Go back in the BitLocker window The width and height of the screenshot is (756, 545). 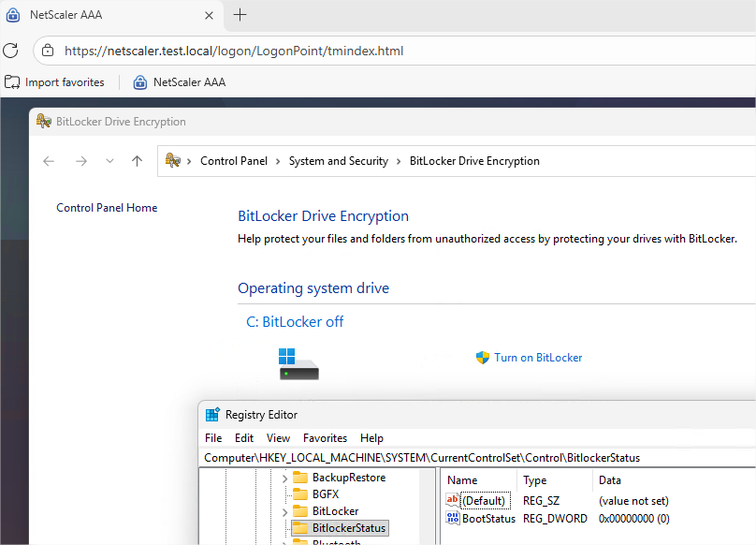click(x=49, y=161)
